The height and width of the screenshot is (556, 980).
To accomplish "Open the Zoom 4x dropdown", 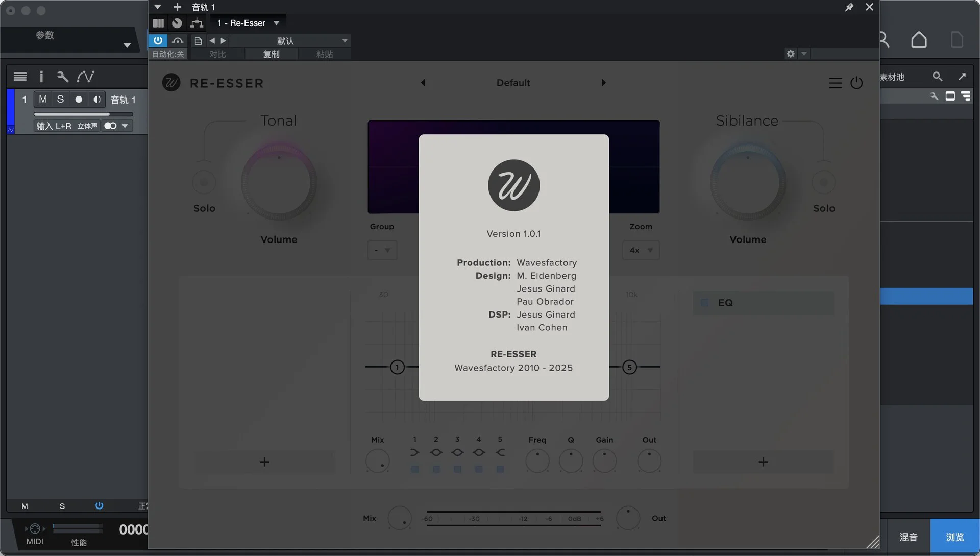I will pos(641,250).
